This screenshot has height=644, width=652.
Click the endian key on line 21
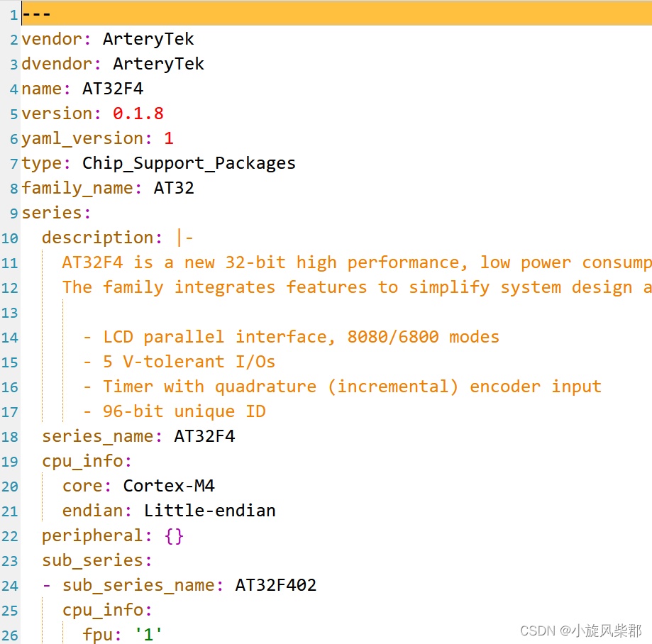[x=93, y=511]
